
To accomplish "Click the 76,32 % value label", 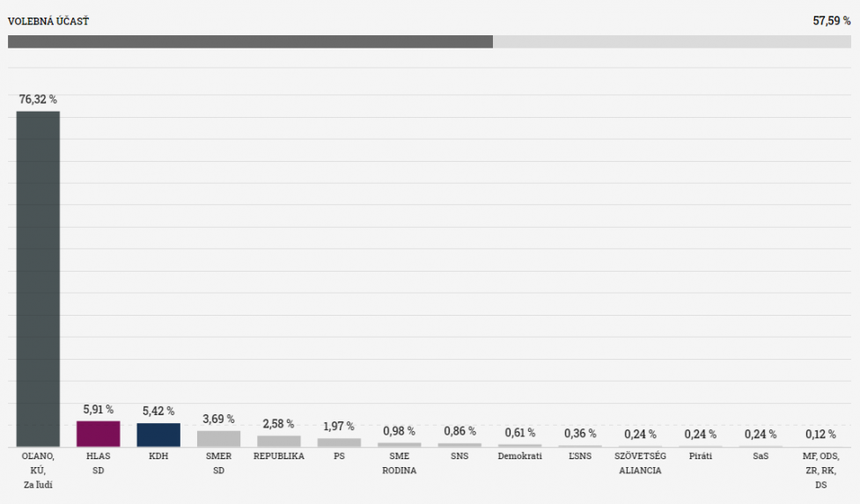I will tap(38, 99).
